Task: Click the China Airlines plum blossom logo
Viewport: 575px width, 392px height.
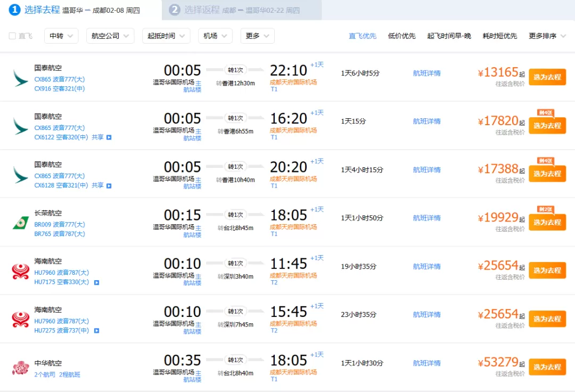Action: click(x=21, y=367)
